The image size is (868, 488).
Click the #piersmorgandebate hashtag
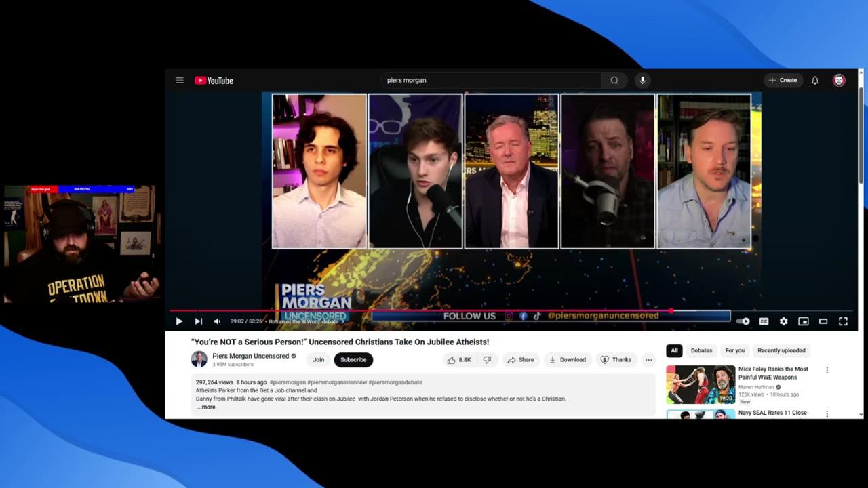pos(395,382)
